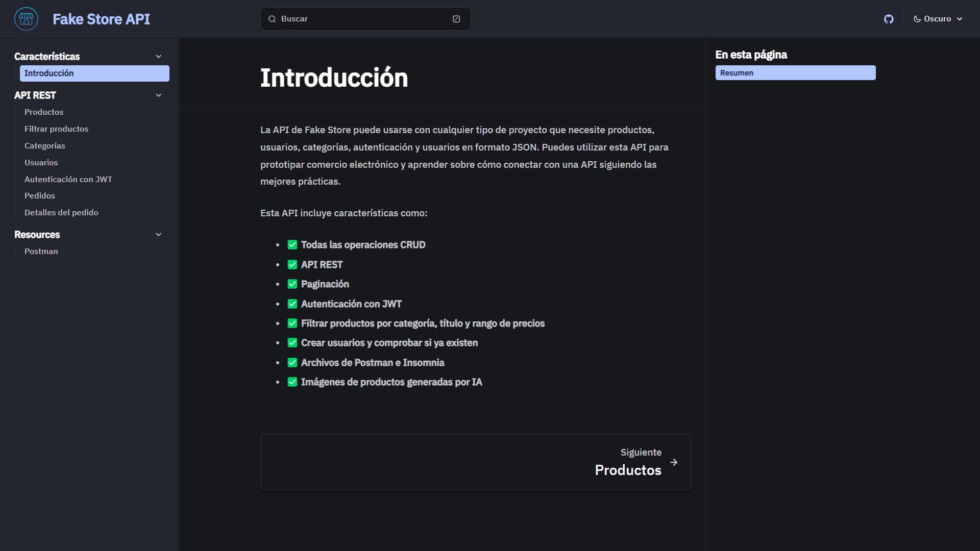Screen dimensions: 980x551
Task: Click text 'Esta API incluye características como:'
Action: (344, 213)
